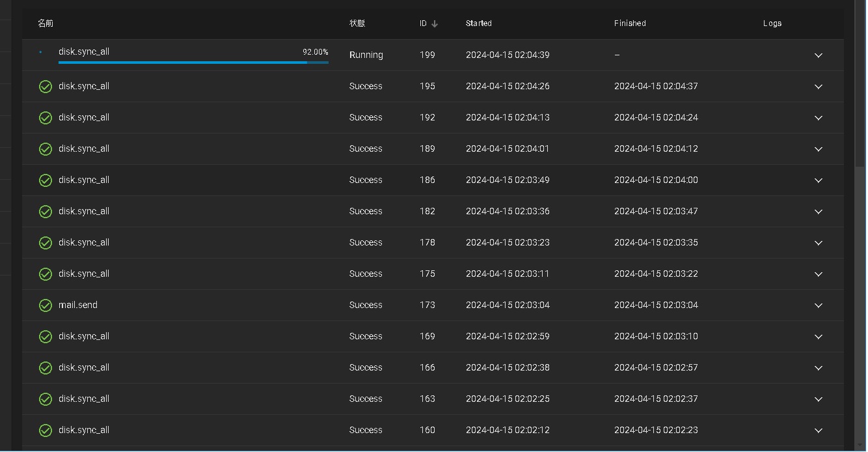Click success checkmark icon for job 195
The width and height of the screenshot is (868, 452).
(46, 87)
